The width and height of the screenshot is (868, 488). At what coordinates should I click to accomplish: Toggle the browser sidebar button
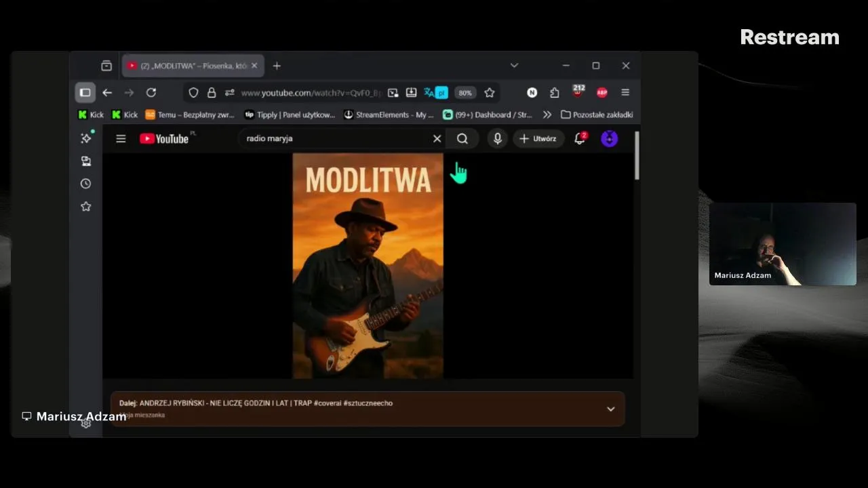pyautogui.click(x=85, y=93)
